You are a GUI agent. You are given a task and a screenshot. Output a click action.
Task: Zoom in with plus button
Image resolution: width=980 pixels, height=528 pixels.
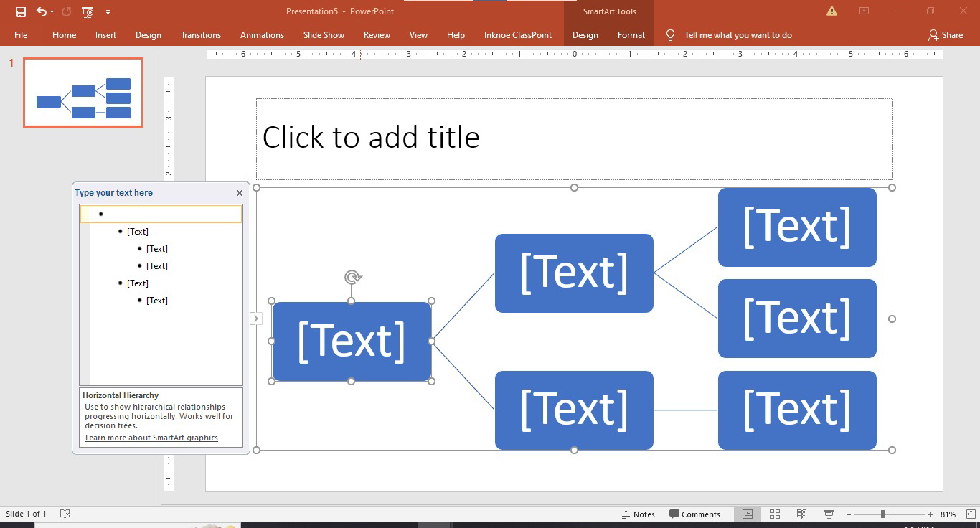pos(930,514)
